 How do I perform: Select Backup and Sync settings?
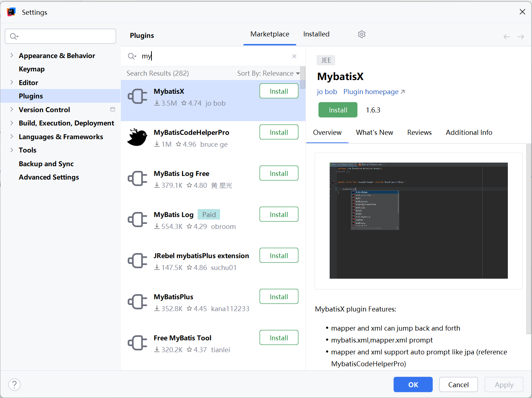[46, 164]
